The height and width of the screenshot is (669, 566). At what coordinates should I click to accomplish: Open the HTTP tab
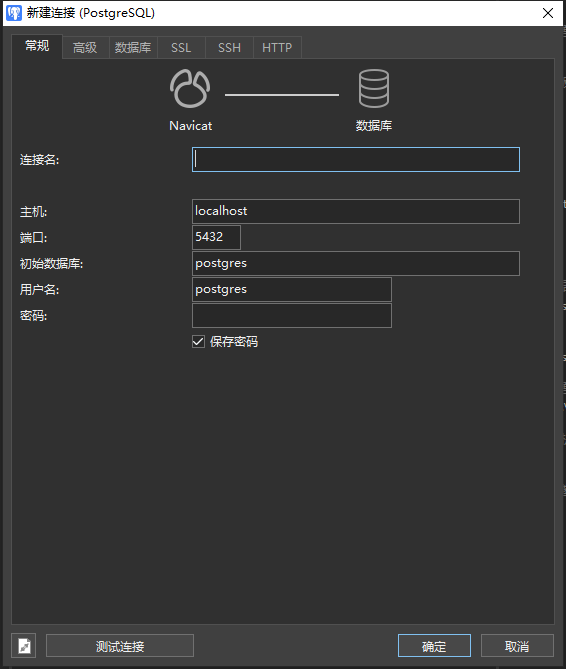coord(277,47)
